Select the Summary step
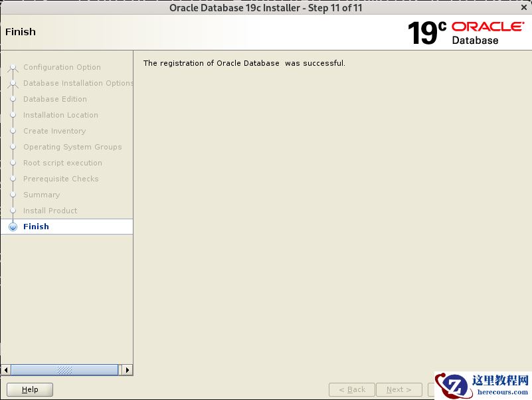Screen dimensions: 532x400 point(42,195)
